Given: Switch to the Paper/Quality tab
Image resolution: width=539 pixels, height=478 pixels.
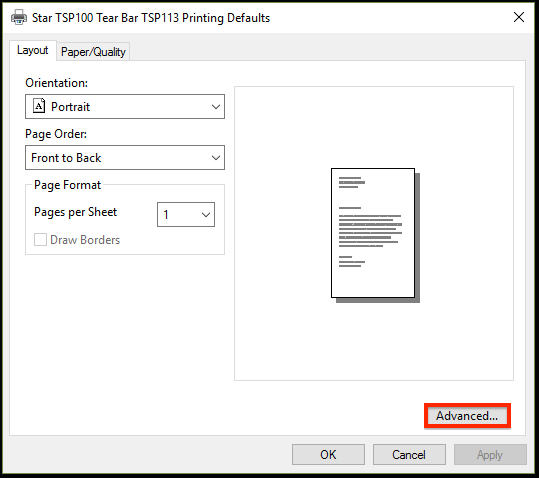Looking at the screenshot, I should click(93, 52).
